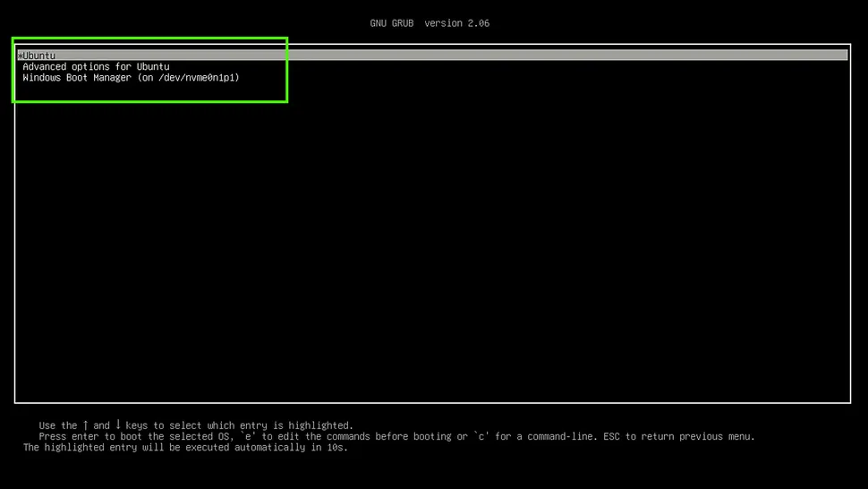Screen dimensions: 868x489
Task: Click empty black area inside boot menu box
Action: (x=430, y=242)
